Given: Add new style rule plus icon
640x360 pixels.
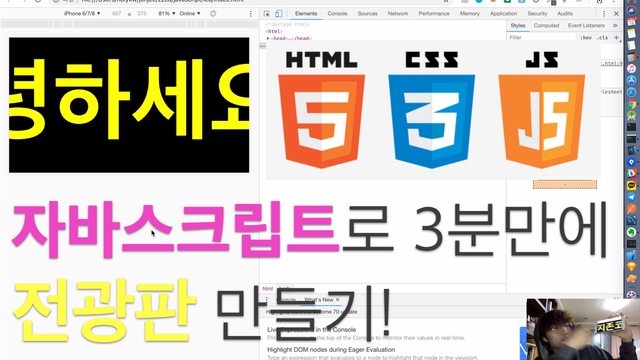Looking at the screenshot, I should coord(616,37).
